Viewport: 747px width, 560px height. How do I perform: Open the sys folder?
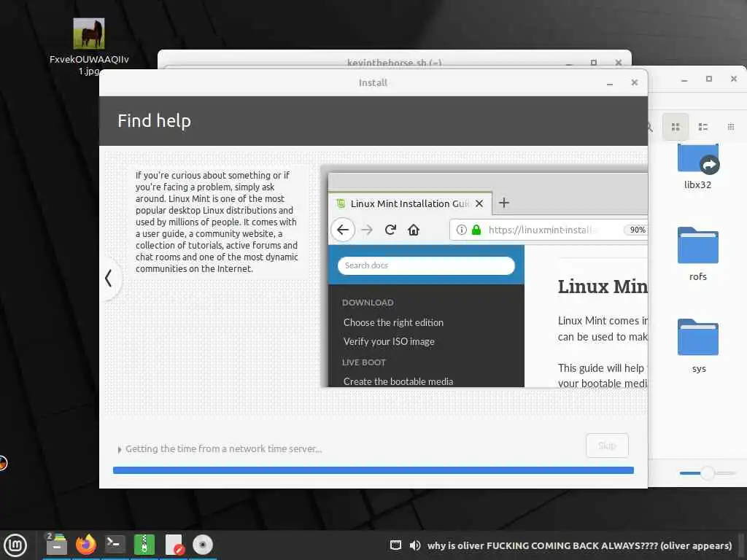698,346
